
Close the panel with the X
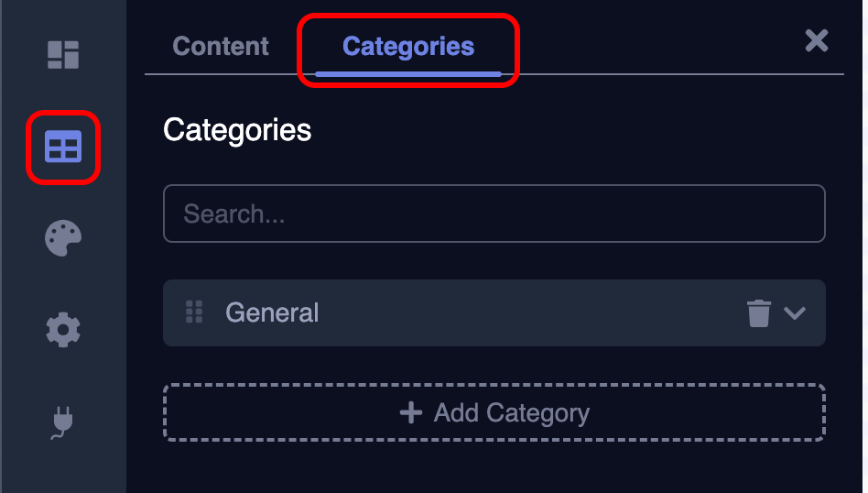[816, 40]
